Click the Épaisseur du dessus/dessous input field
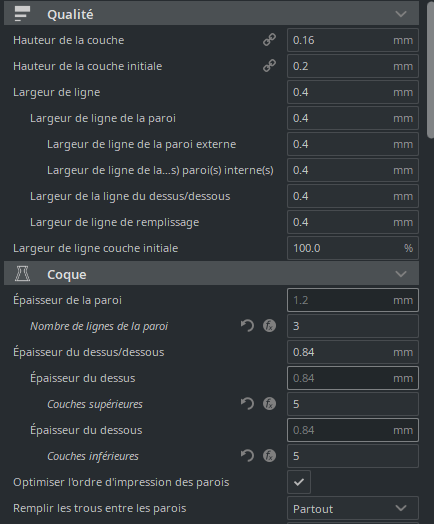Viewport: 434px width, 524px height. click(x=353, y=352)
